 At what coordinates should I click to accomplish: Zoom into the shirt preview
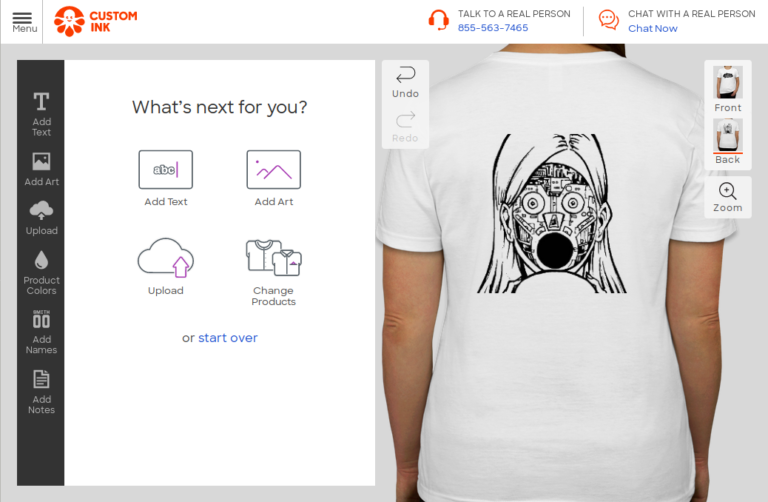point(727,197)
